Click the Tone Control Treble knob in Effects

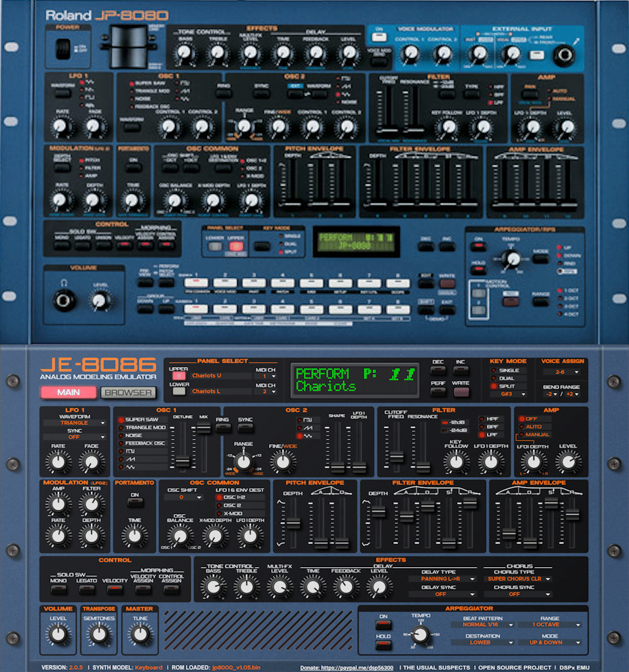pyautogui.click(x=246, y=587)
